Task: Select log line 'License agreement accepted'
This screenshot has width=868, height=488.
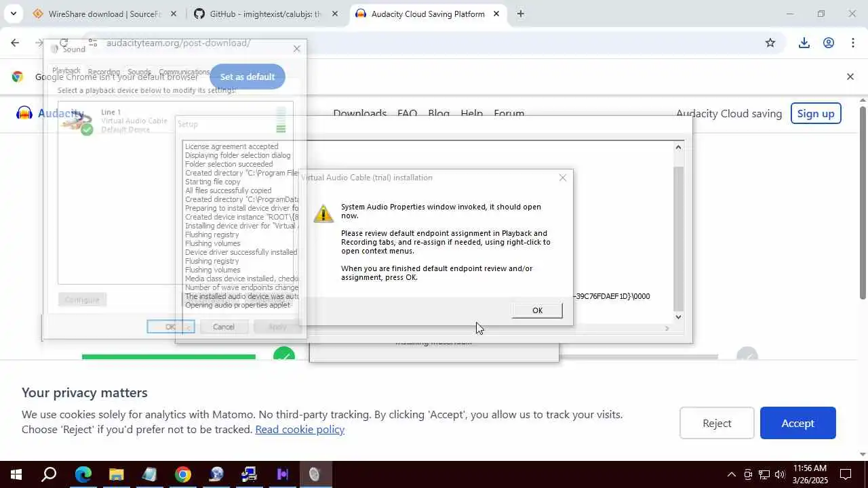Action: click(x=231, y=146)
